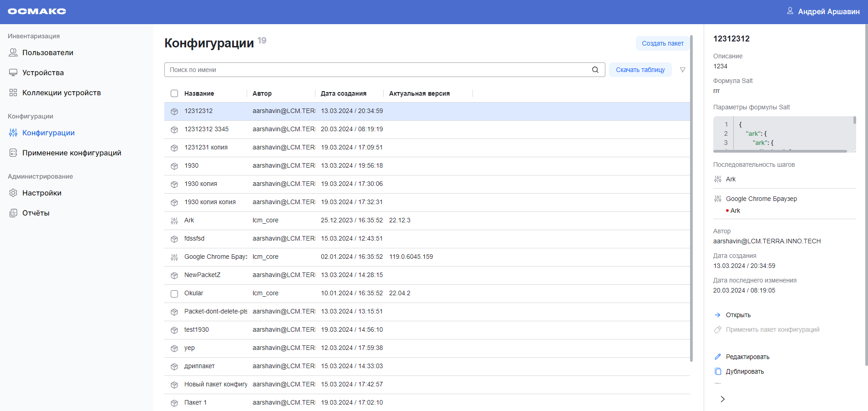Check the Okular row checkbox
868x411 pixels.
(174, 293)
